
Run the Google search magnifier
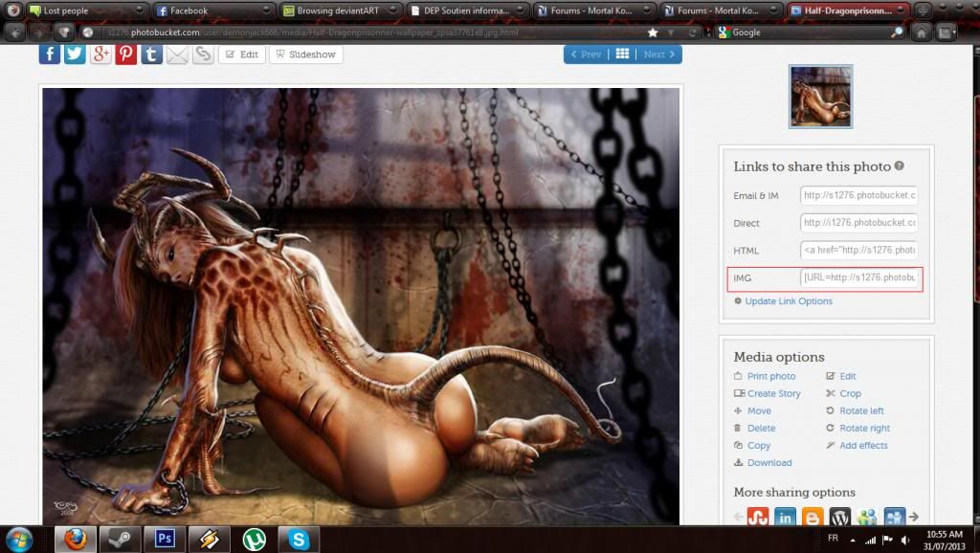(897, 33)
